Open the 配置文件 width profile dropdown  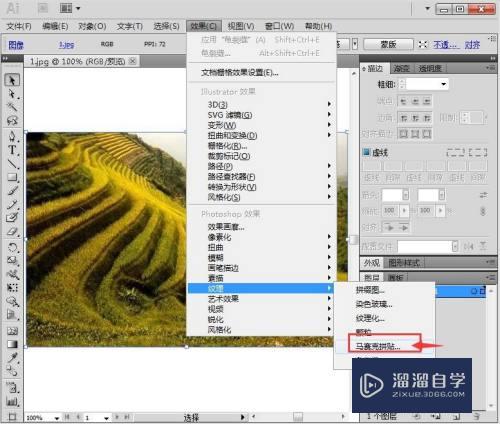tap(455, 247)
